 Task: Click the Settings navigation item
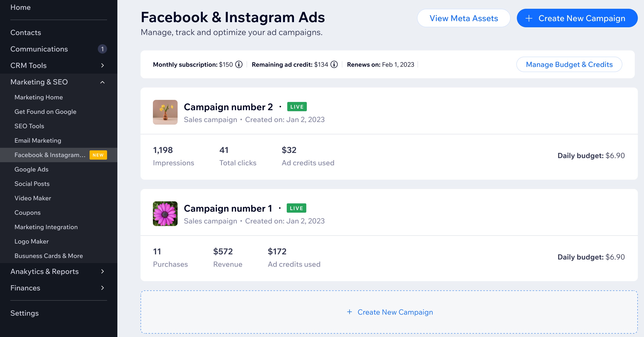[25, 313]
